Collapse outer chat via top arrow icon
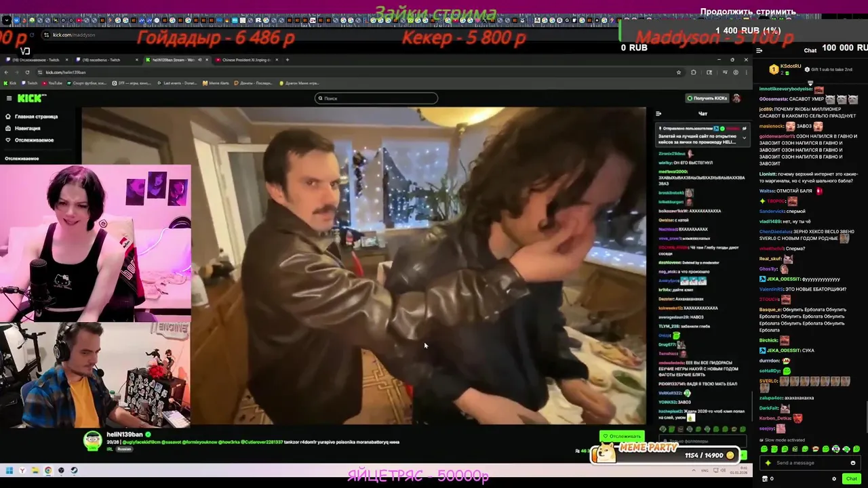The image size is (868, 488). point(759,50)
